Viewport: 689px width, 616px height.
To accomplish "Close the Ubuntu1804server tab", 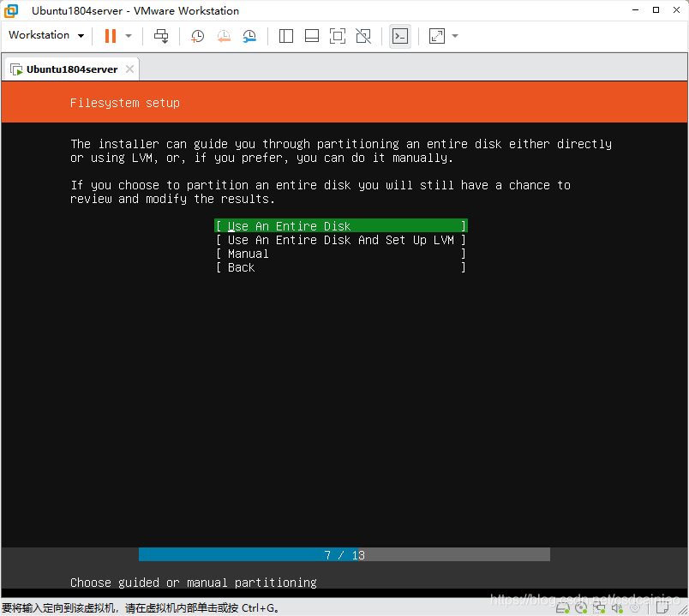I will tap(129, 69).
